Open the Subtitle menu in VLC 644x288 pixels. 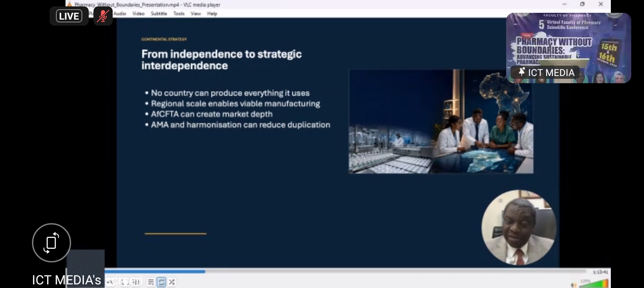pos(159,14)
